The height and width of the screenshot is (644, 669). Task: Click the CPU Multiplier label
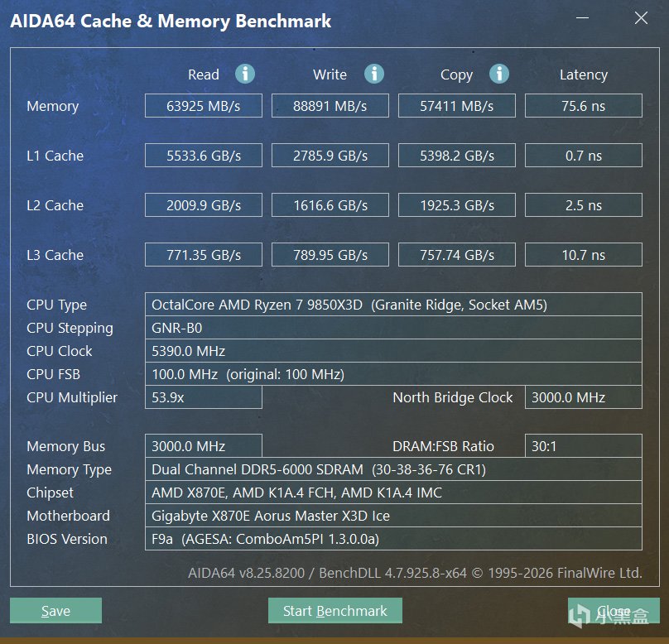[x=72, y=398]
